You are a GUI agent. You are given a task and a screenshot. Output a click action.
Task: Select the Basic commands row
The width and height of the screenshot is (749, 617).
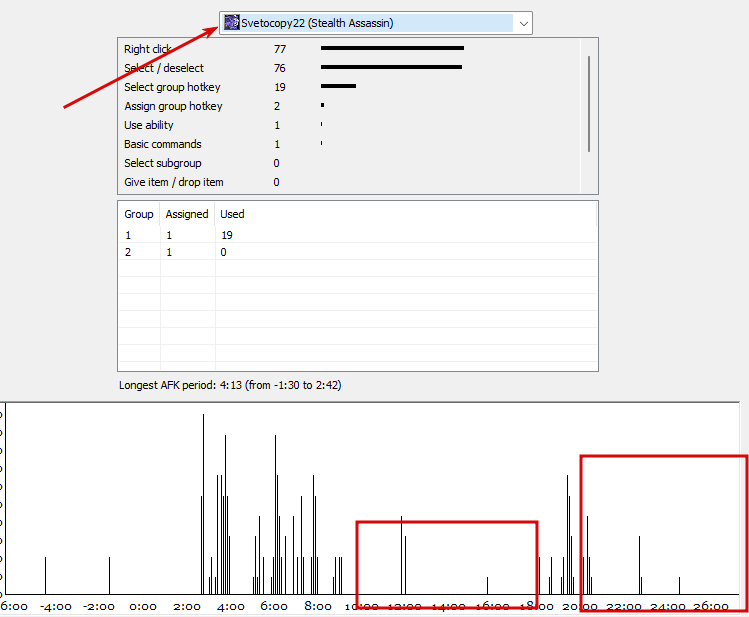pyautogui.click(x=349, y=144)
